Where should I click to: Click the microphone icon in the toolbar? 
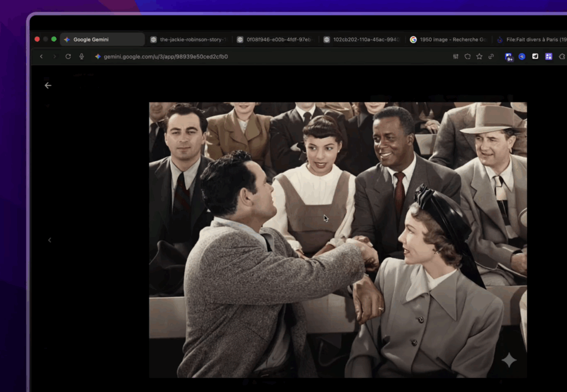(81, 56)
